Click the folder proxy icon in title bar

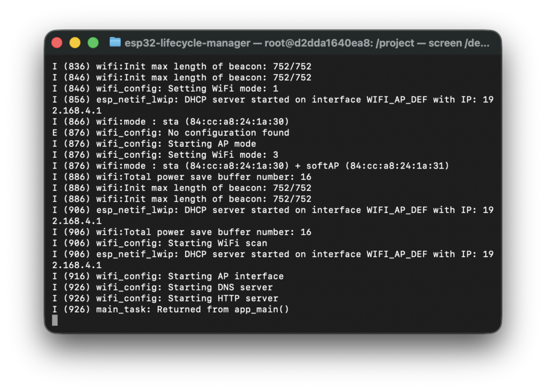click(115, 43)
